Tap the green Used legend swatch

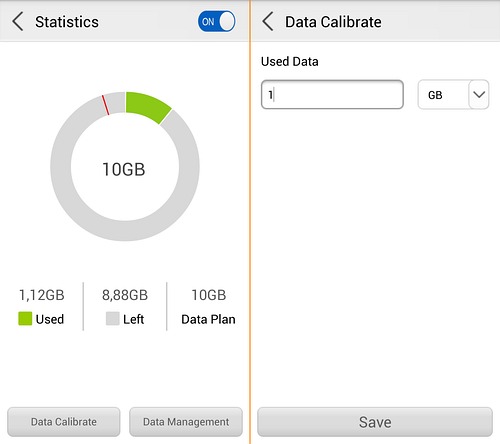click(x=25, y=319)
